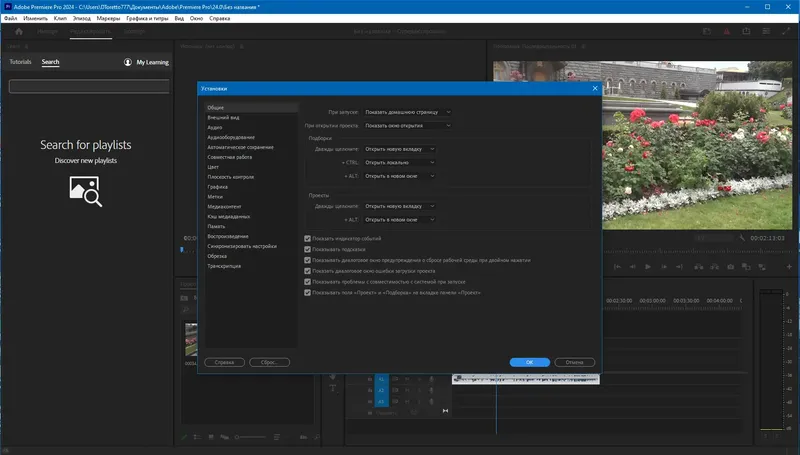Screen dimensions: 800x455
Task: Switch to the Tutorials tab
Action: [20, 62]
